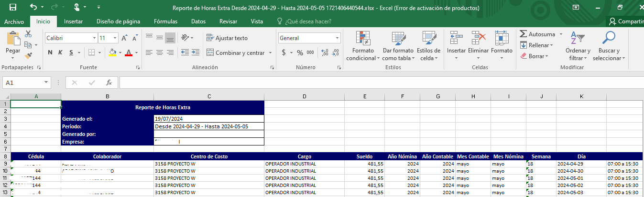
Task: Click the thousands separator 000 icon
Action: [x=310, y=52]
